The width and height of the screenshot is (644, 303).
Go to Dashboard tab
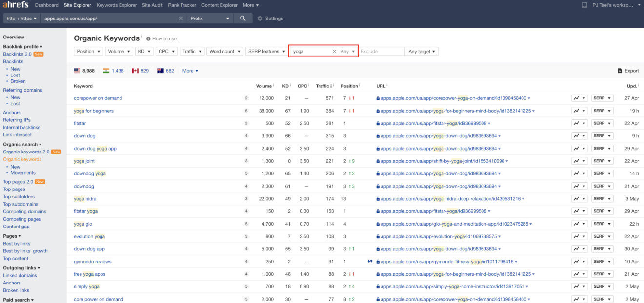[x=46, y=5]
